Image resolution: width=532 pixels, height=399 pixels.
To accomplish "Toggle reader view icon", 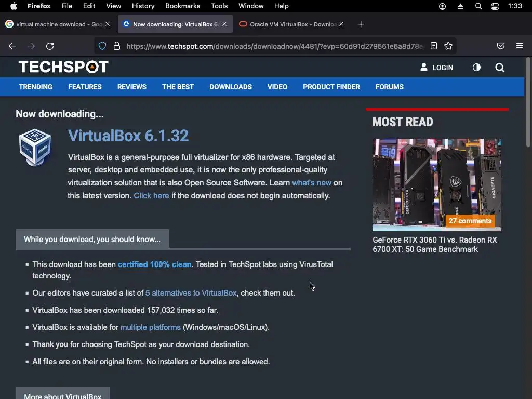I will [434, 46].
